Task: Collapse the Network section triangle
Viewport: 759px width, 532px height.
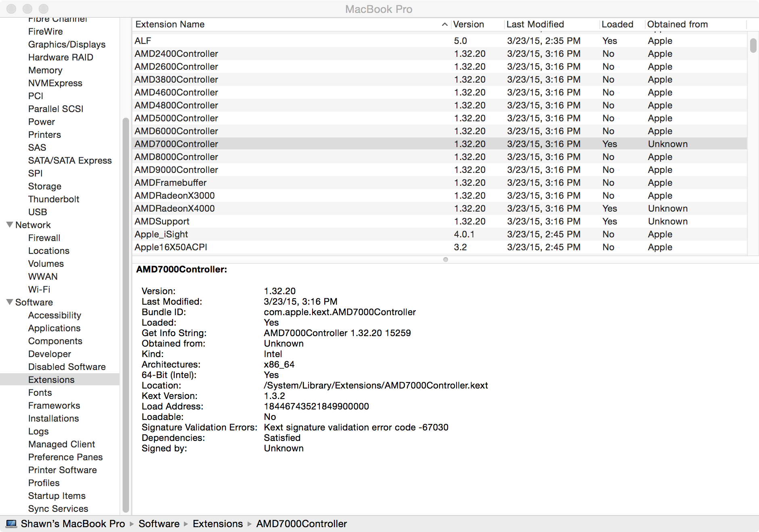Action: pyautogui.click(x=10, y=224)
